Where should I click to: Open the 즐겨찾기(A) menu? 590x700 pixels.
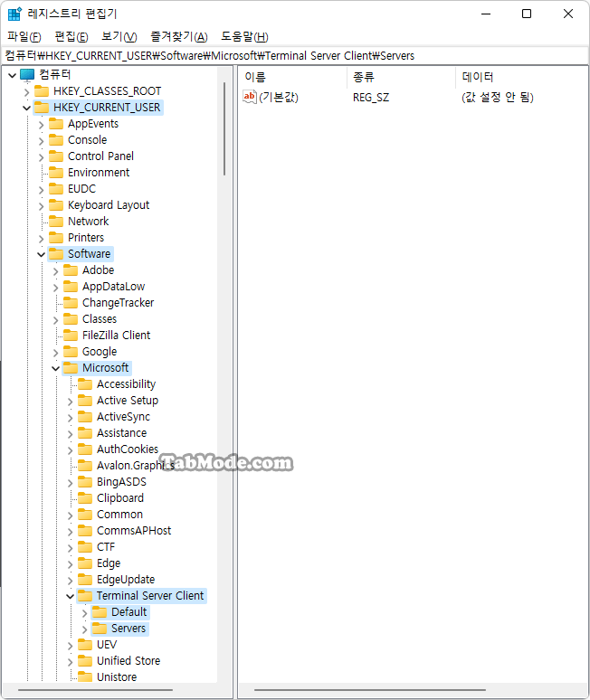[x=179, y=36]
